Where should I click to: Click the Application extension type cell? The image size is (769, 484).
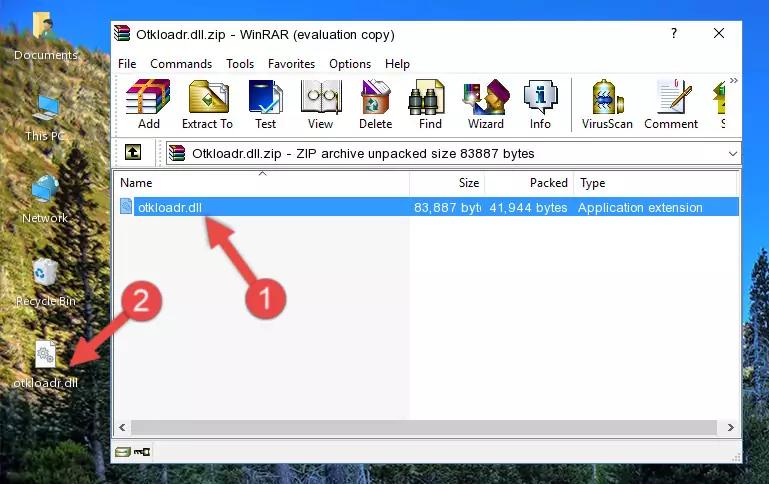[x=640, y=207]
